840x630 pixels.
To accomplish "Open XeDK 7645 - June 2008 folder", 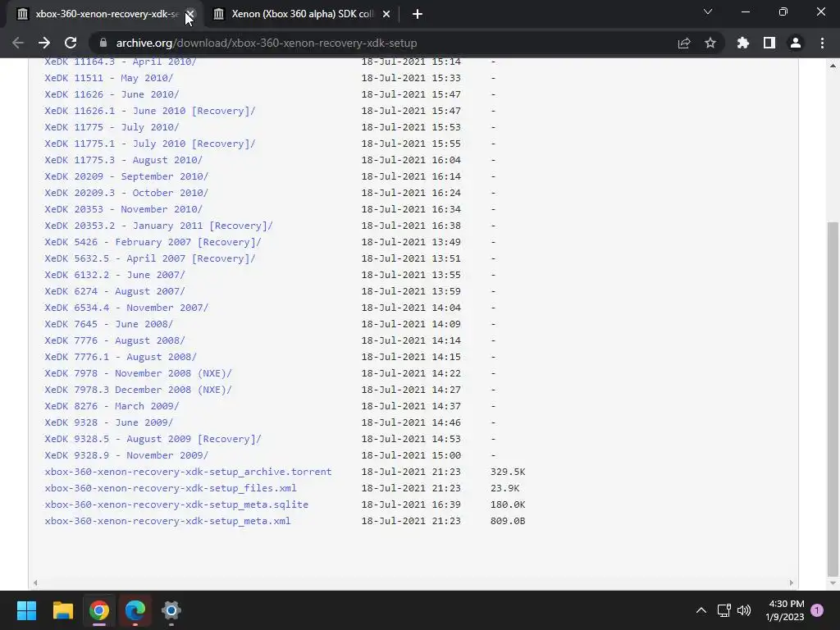I will (x=109, y=324).
